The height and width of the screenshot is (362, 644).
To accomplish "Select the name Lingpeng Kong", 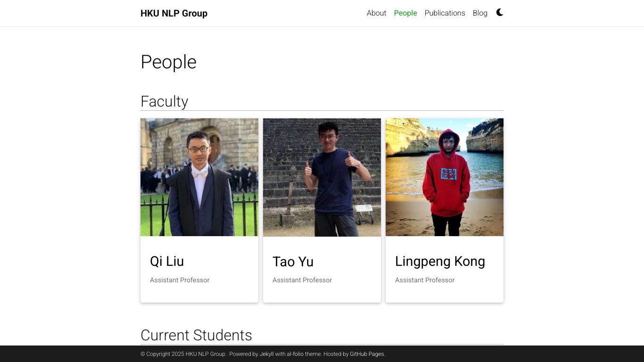I will [440, 261].
